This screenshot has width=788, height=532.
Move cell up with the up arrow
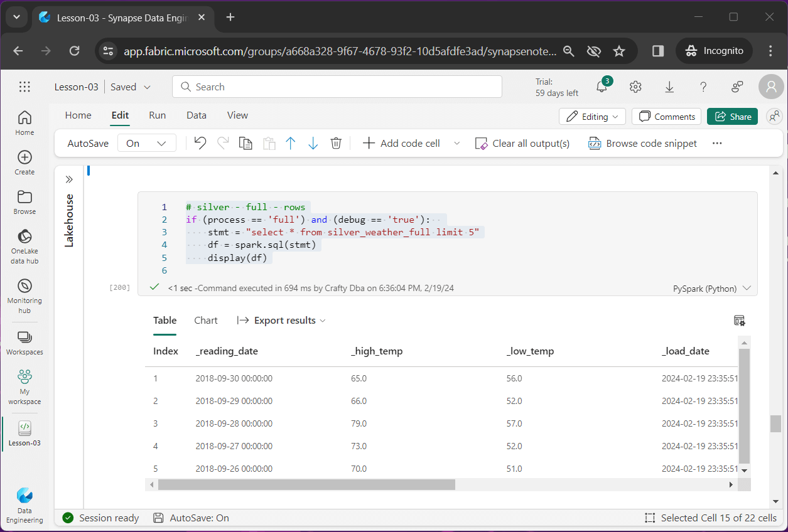tap(290, 144)
